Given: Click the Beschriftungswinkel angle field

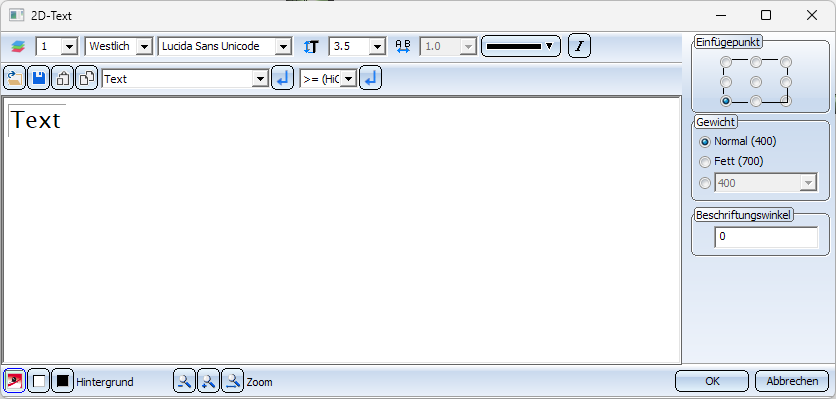Looking at the screenshot, I should click(x=766, y=237).
